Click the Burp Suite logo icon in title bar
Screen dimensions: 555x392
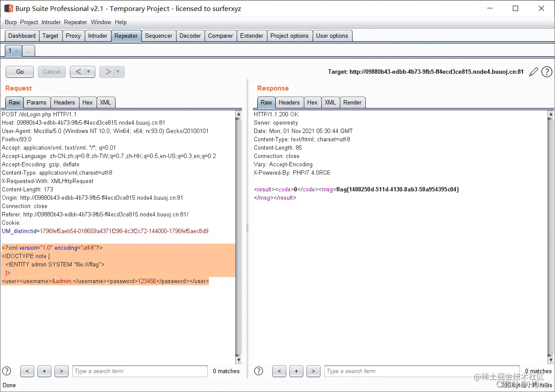click(8, 8)
